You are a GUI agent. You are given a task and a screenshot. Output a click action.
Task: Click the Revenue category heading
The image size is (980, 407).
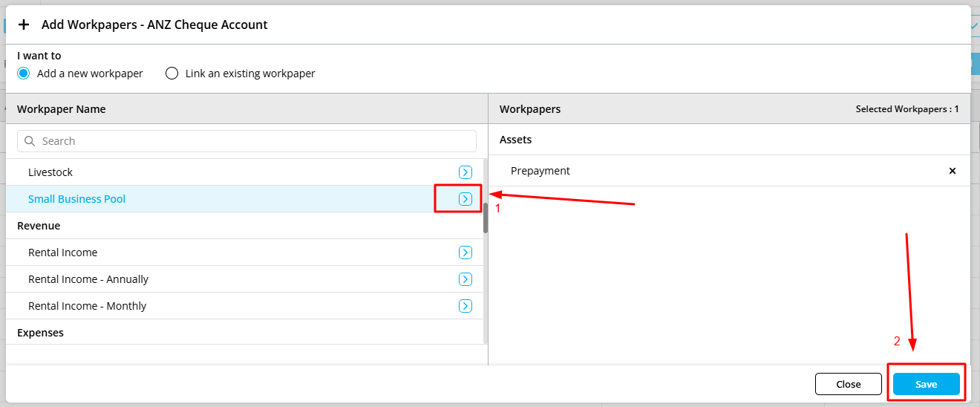point(39,226)
